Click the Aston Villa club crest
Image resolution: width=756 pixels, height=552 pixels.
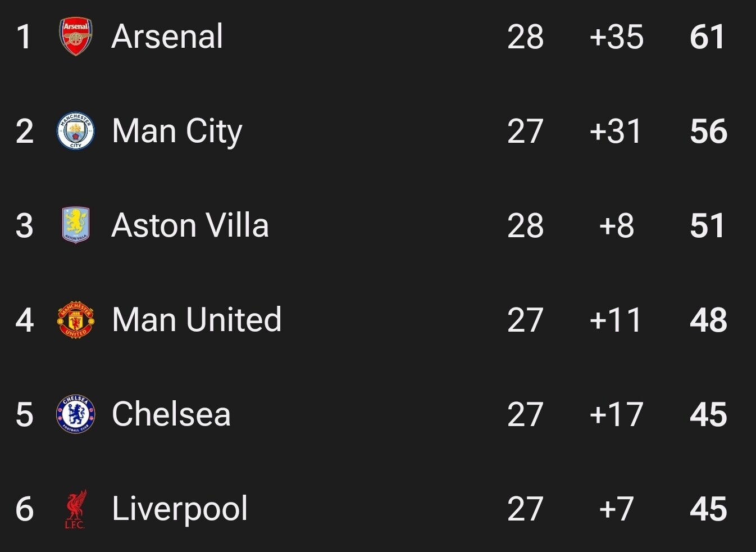tap(76, 225)
